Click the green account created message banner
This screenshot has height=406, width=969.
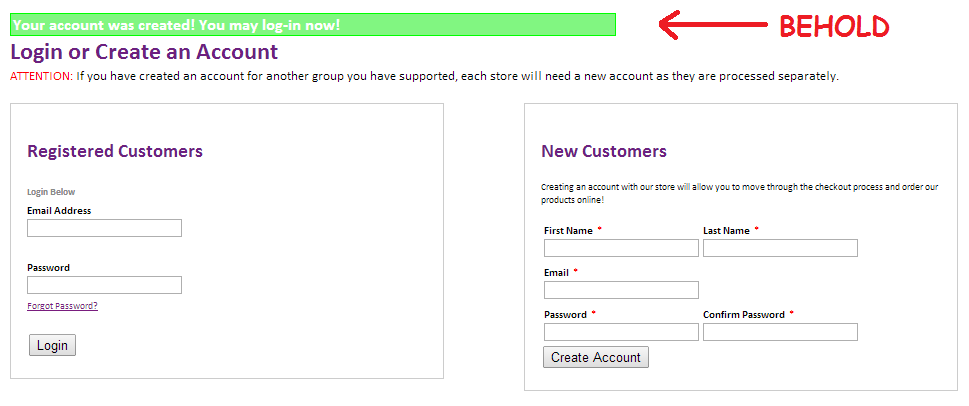(x=312, y=24)
